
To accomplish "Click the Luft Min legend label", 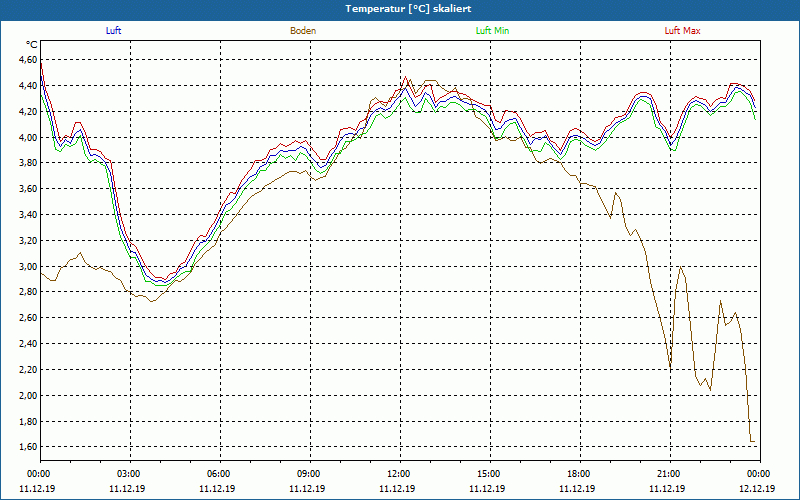I will pyautogui.click(x=492, y=31).
